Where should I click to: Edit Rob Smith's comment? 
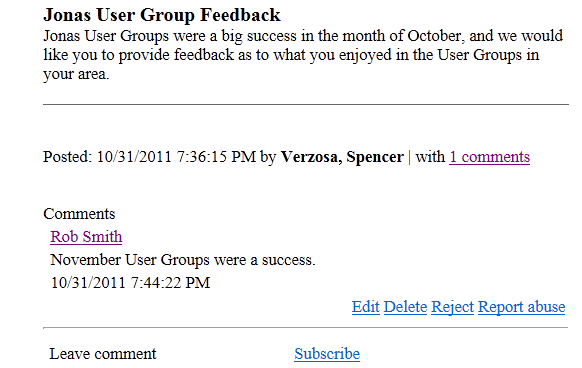tap(366, 307)
